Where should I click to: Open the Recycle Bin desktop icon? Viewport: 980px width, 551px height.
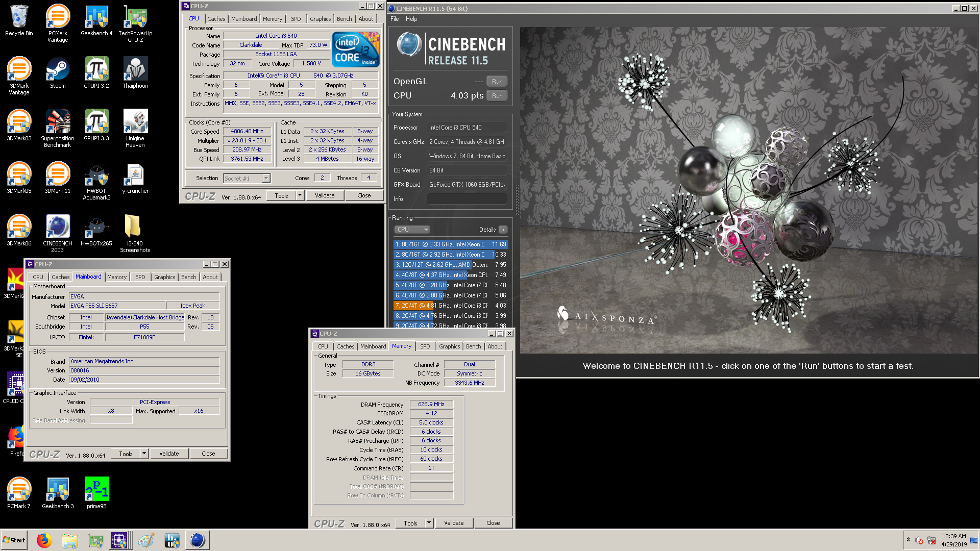click(x=19, y=20)
